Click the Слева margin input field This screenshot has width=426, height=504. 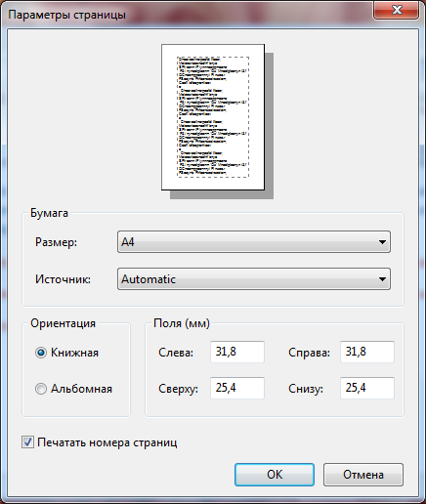[237, 352]
